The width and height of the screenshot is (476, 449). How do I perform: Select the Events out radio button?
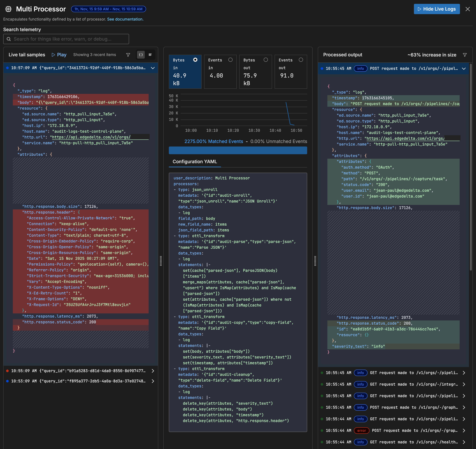[x=301, y=60]
